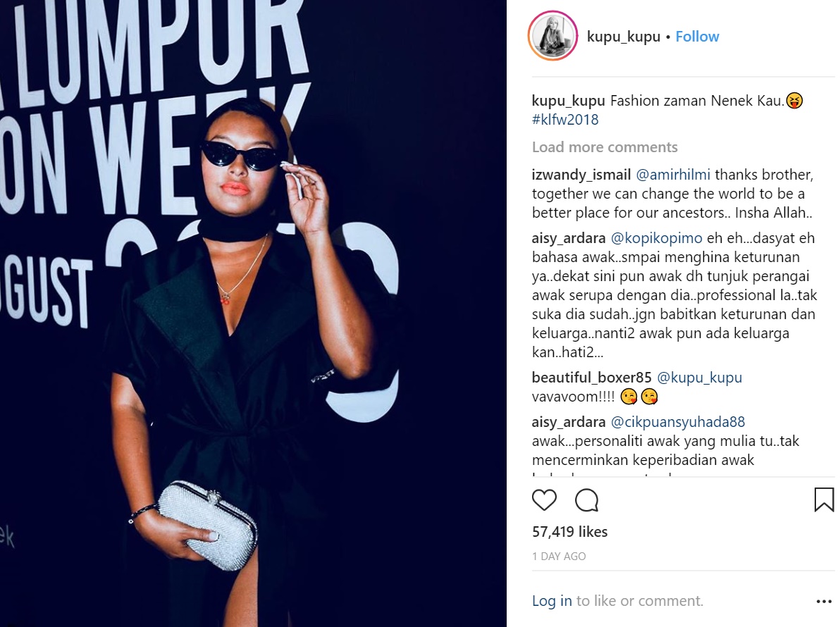Open the @kupu_kupu mention in comment
840x627 pixels.
point(699,378)
